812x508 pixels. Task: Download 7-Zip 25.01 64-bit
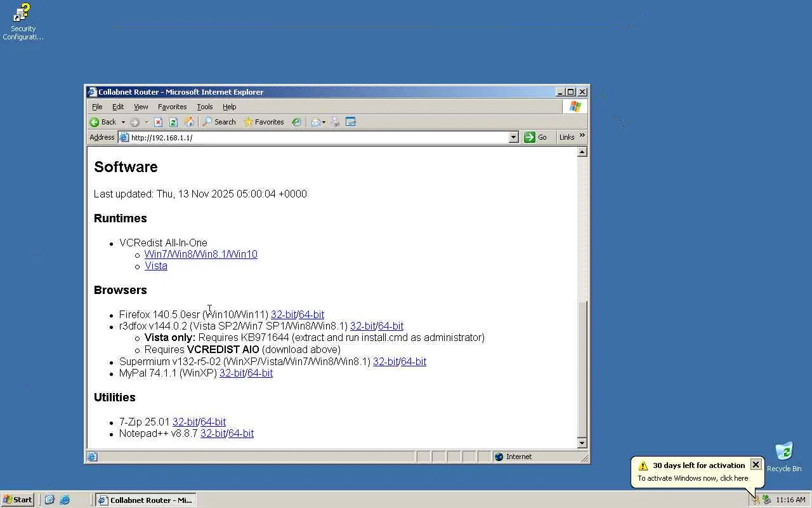pos(213,422)
